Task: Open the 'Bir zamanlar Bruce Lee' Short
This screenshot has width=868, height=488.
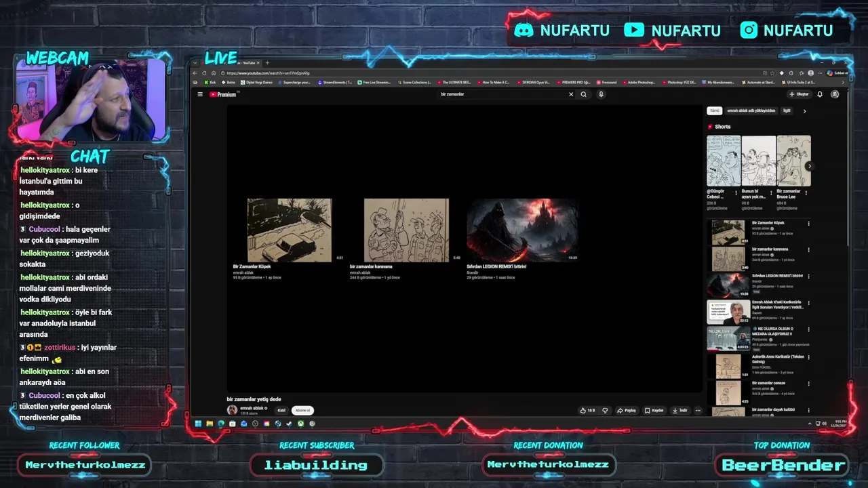Action: pyautogui.click(x=793, y=161)
